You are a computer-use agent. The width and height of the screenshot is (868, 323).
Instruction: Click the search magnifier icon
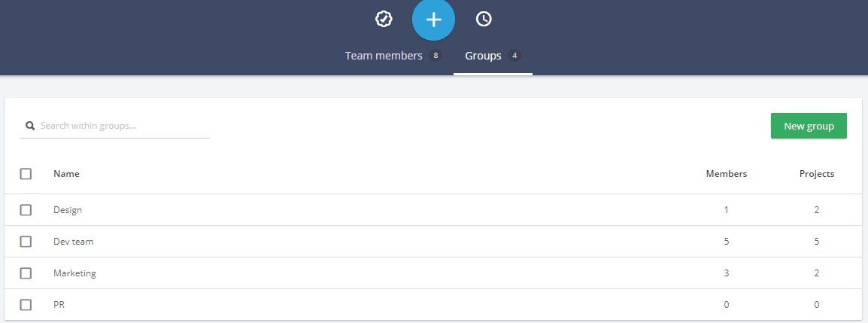tap(30, 126)
